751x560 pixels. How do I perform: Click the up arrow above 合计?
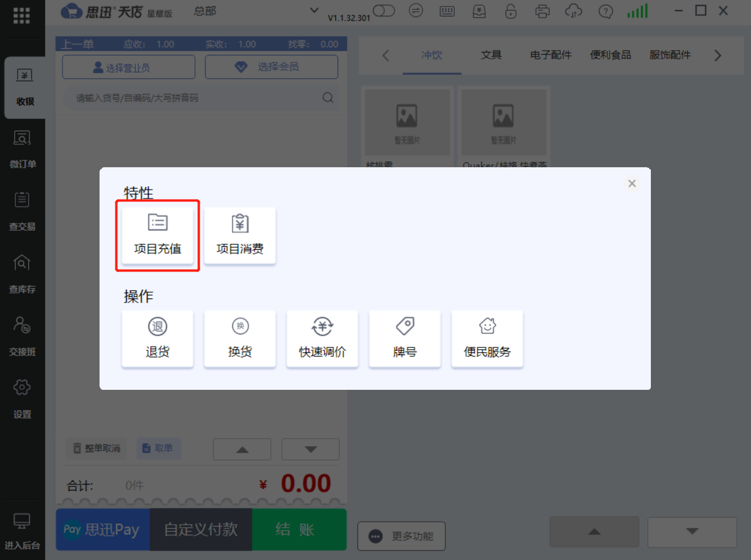pos(241,449)
